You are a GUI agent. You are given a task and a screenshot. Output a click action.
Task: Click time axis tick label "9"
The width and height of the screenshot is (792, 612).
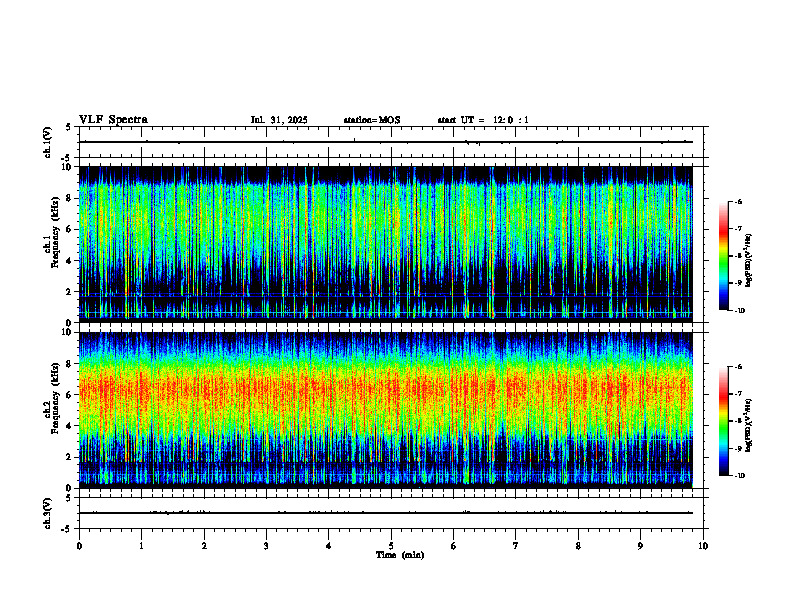640,546
